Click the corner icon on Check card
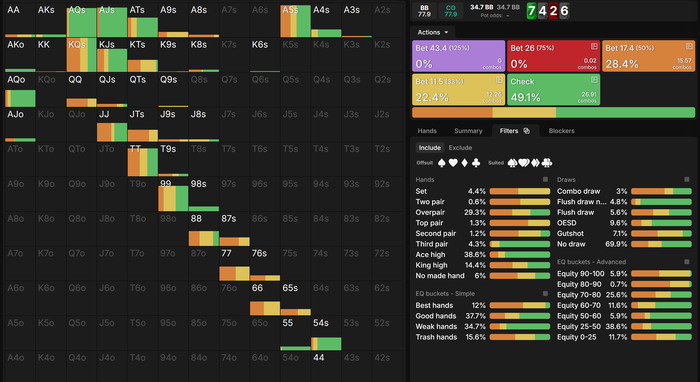Viewport: 700px width, 382px height. [594, 80]
